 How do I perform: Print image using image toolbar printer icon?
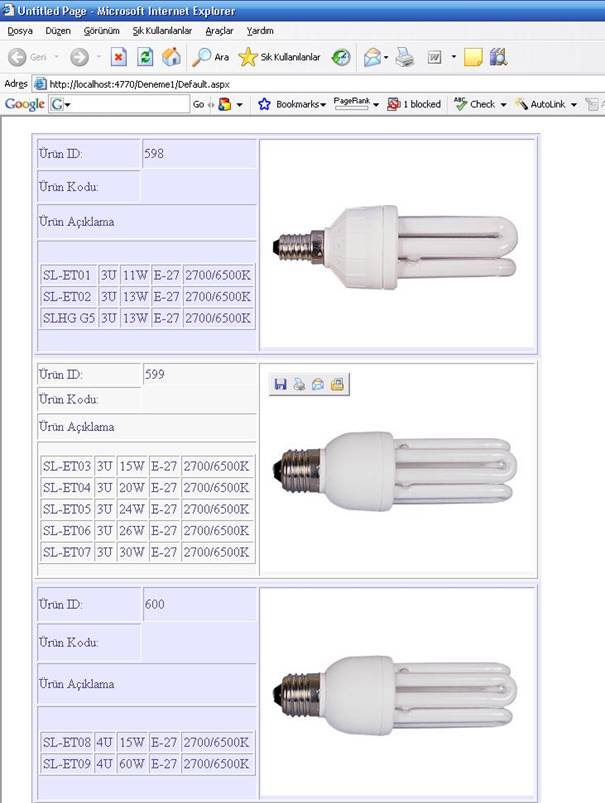[299, 384]
